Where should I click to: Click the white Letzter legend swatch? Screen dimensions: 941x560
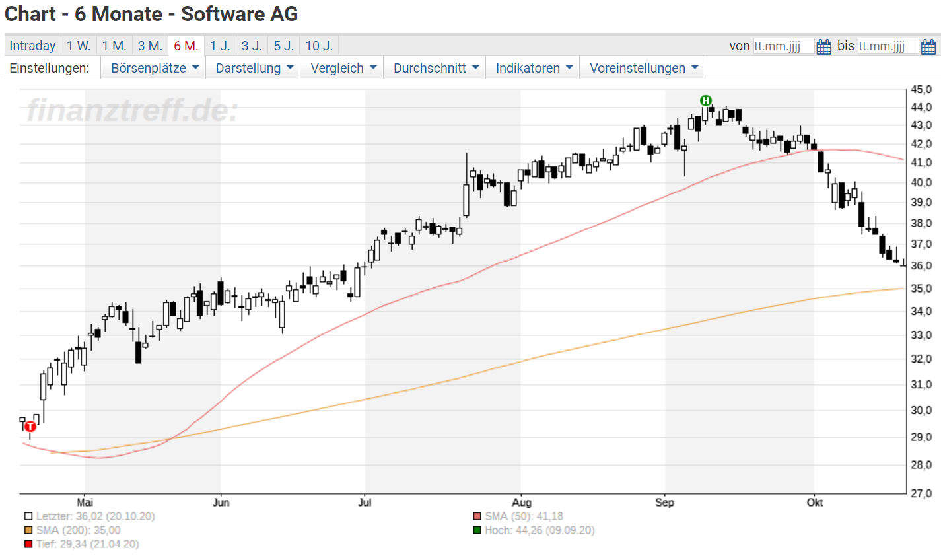28,516
